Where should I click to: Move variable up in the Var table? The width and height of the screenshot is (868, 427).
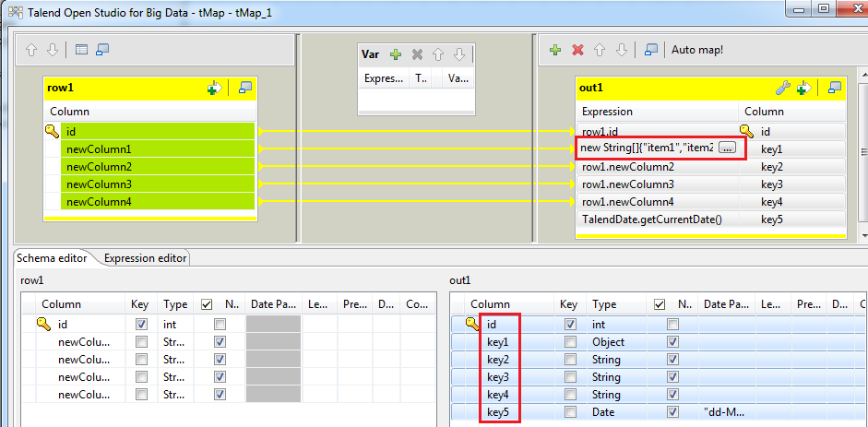coord(438,54)
